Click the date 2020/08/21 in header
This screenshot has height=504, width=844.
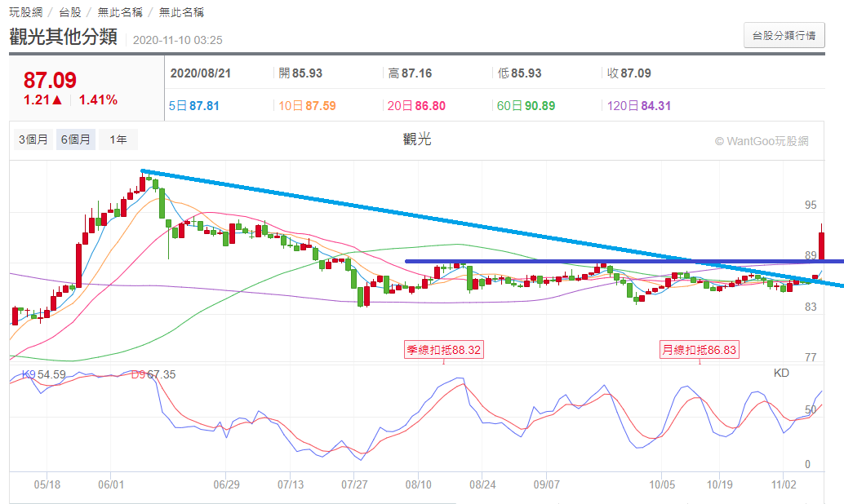tap(200, 73)
